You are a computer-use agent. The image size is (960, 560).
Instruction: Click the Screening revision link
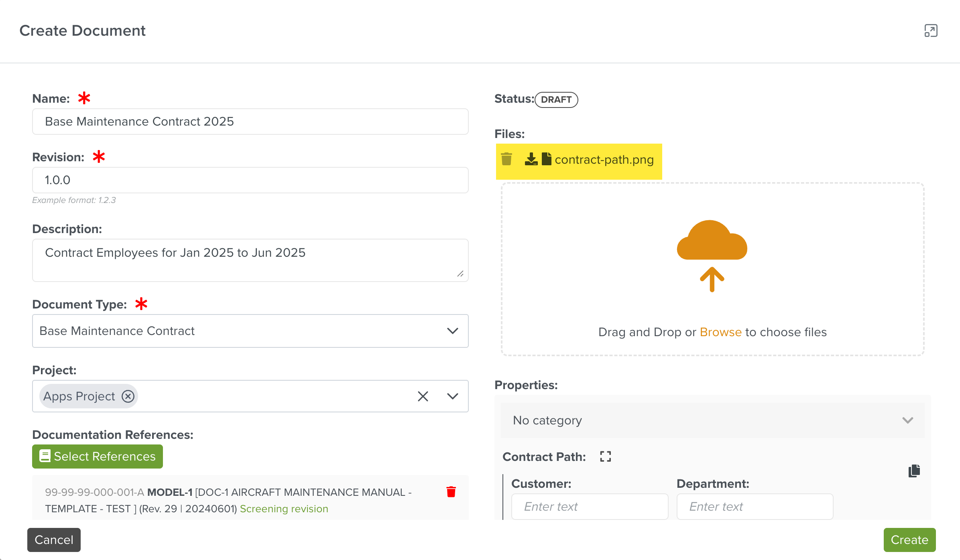(x=284, y=509)
